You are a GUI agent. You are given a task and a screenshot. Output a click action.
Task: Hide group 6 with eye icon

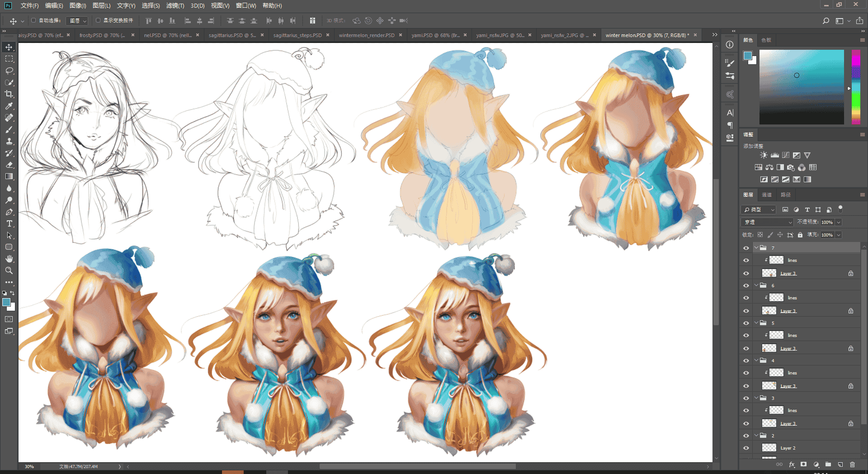click(746, 285)
